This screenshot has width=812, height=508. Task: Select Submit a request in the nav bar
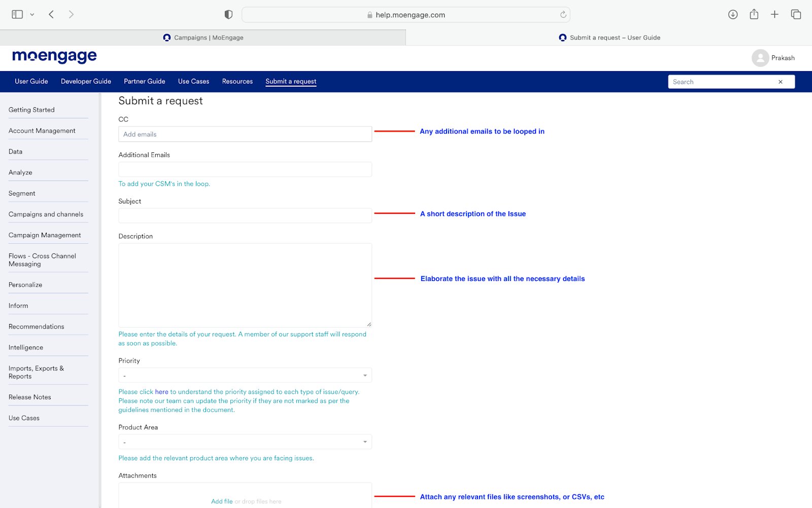(x=291, y=81)
